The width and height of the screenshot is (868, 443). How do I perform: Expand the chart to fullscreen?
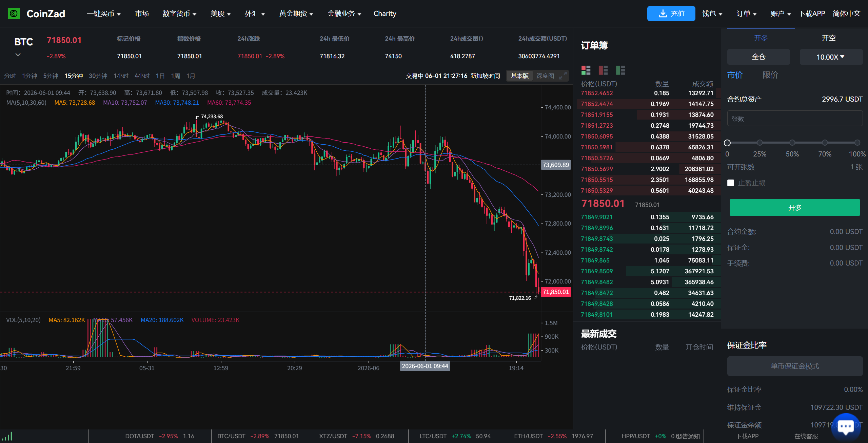click(563, 76)
